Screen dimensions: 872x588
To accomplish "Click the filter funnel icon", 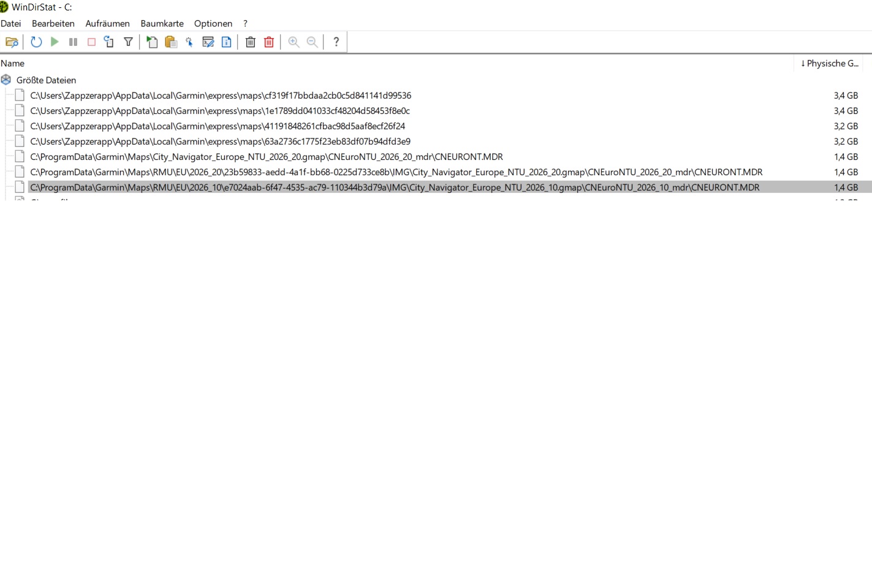I will pos(128,42).
